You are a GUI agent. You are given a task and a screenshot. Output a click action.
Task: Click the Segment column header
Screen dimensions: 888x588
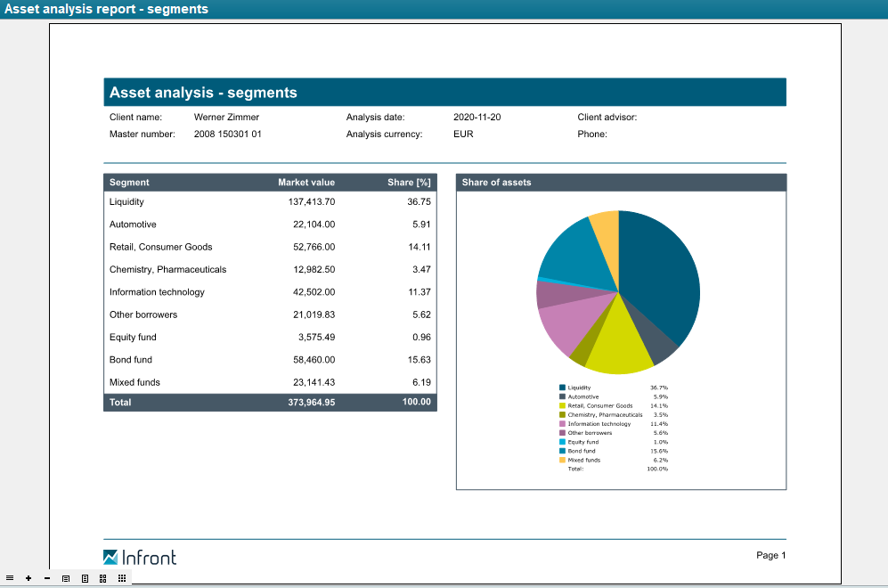(x=129, y=183)
